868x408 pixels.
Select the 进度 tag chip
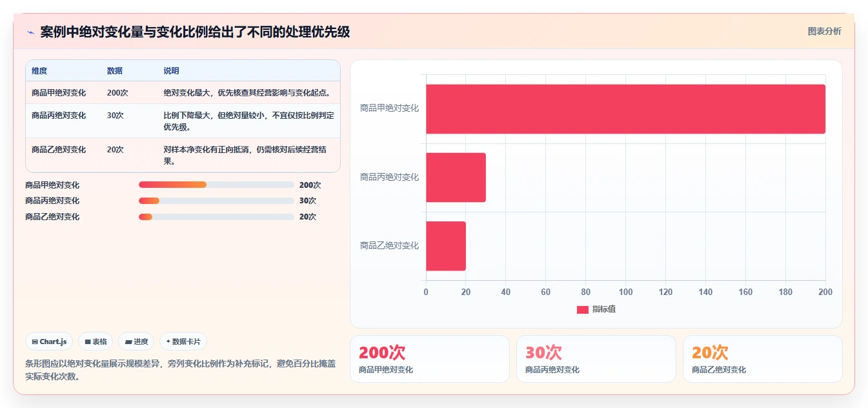pos(136,342)
